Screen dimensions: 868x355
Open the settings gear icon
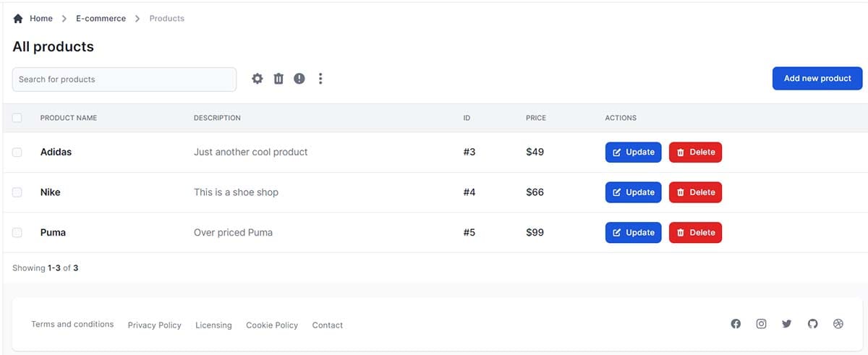[257, 79]
